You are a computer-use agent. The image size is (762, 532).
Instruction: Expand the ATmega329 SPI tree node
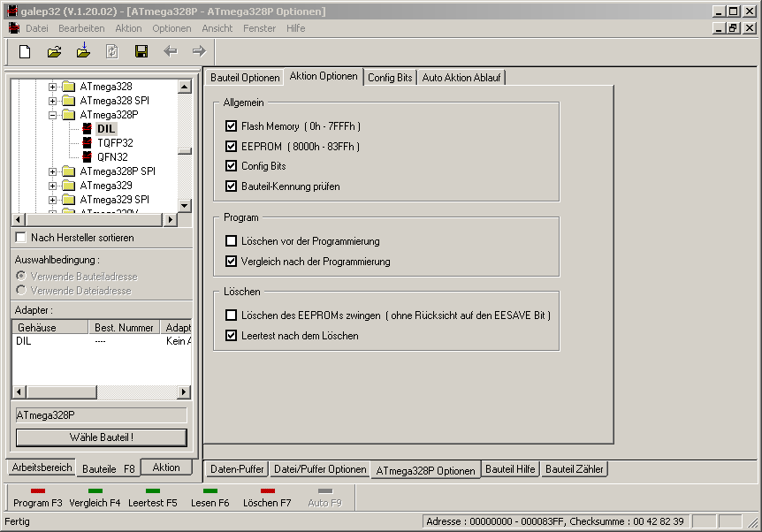pos(52,200)
